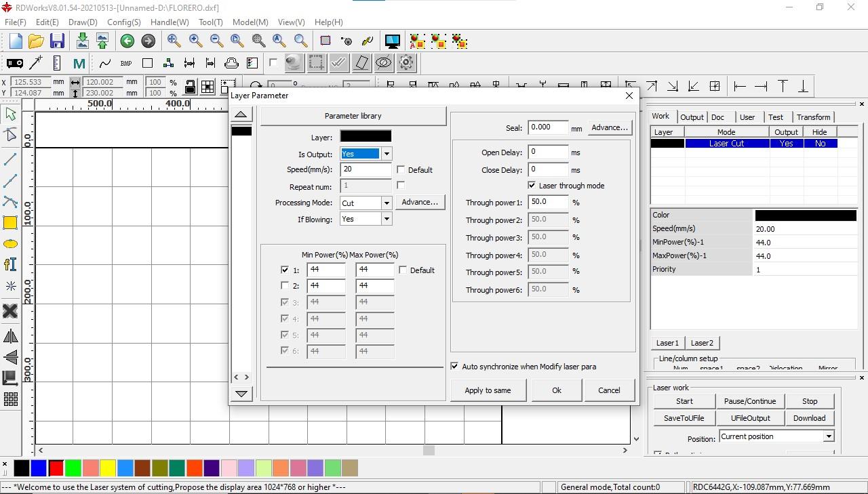Image resolution: width=868 pixels, height=494 pixels.
Task: Click the Seal value input field
Action: tap(548, 127)
